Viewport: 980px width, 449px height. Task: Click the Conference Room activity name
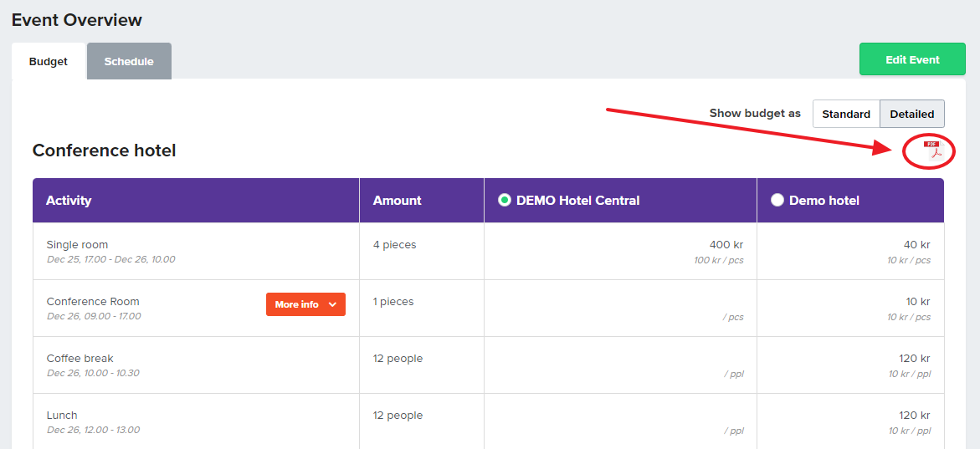tap(93, 302)
